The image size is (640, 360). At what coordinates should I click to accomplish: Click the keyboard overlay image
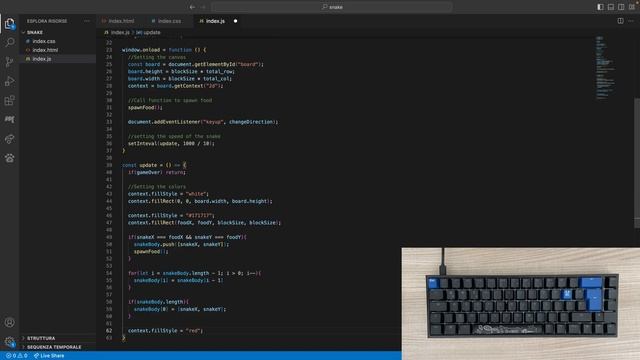521,304
